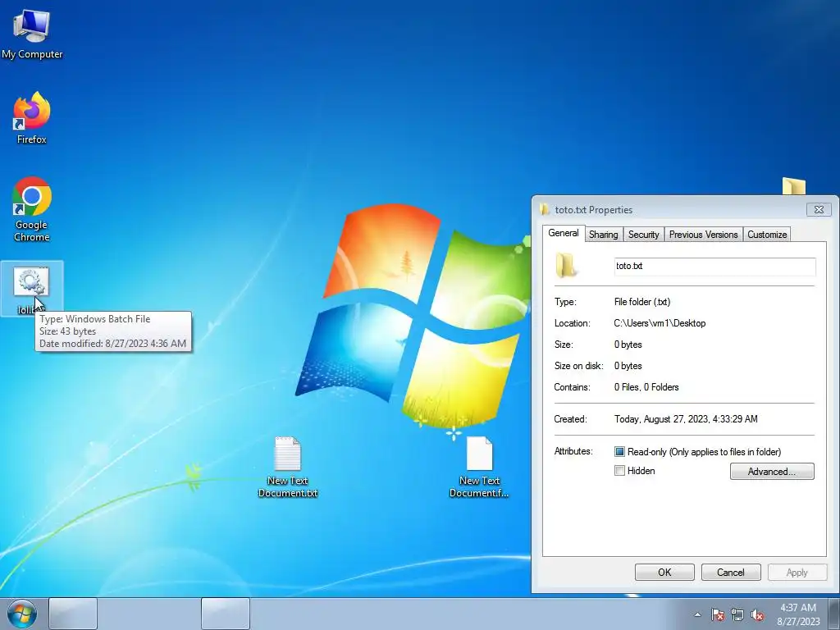Click the muted volume tray icon

[757, 614]
